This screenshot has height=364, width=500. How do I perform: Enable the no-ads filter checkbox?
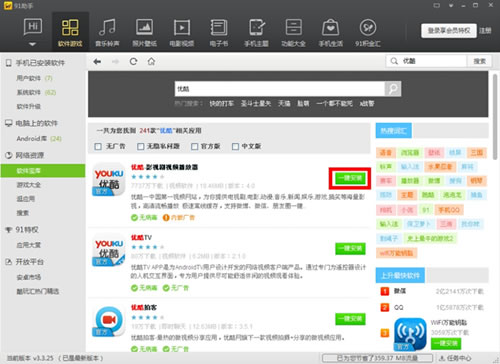[x=98, y=146]
